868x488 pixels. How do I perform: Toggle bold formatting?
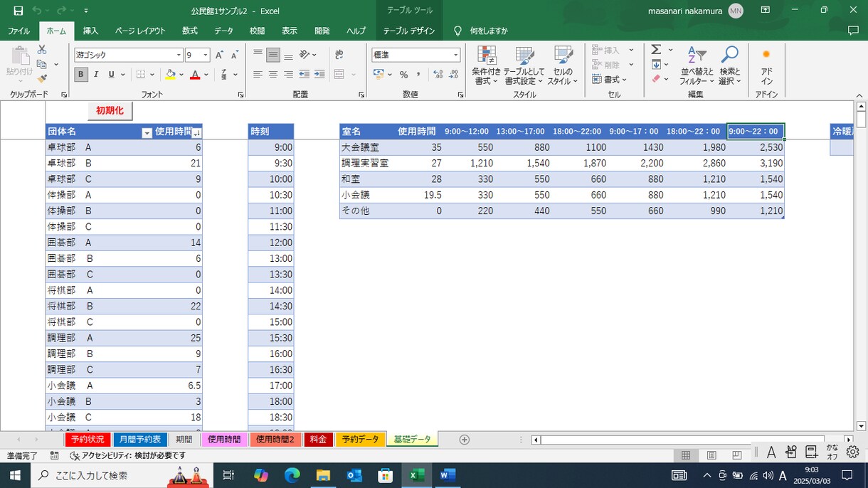[81, 75]
